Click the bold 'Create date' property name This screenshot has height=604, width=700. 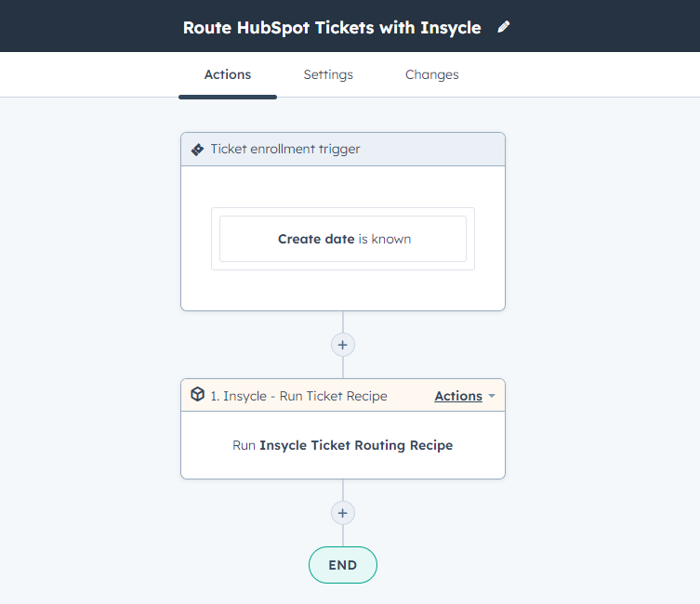pos(316,239)
